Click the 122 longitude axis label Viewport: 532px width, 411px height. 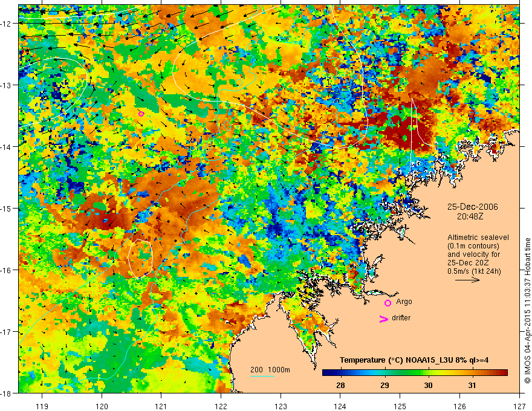pyautogui.click(x=221, y=406)
